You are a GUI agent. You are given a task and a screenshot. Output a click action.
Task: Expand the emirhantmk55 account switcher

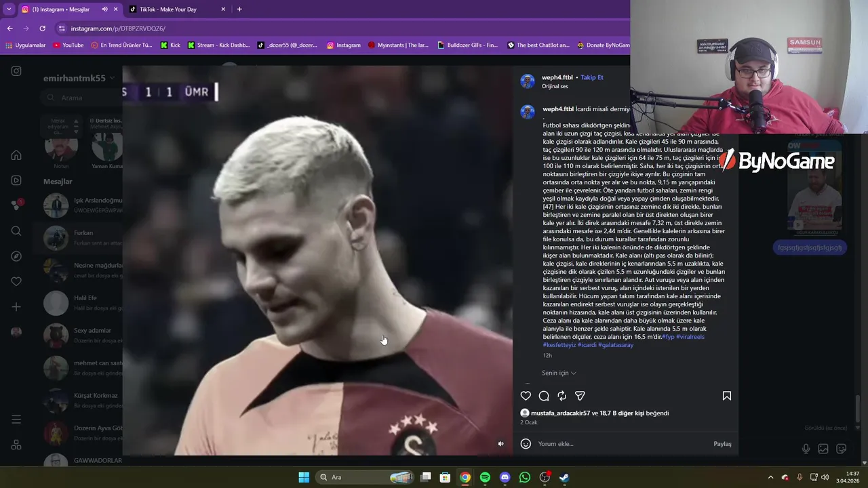coord(77,78)
